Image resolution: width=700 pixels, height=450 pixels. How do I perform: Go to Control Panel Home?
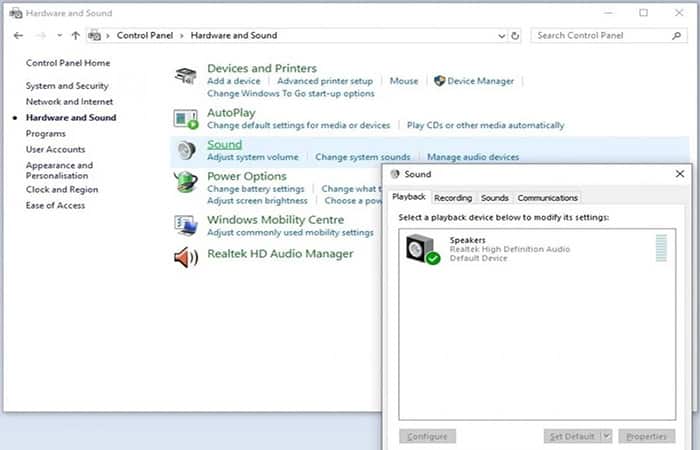(68, 63)
